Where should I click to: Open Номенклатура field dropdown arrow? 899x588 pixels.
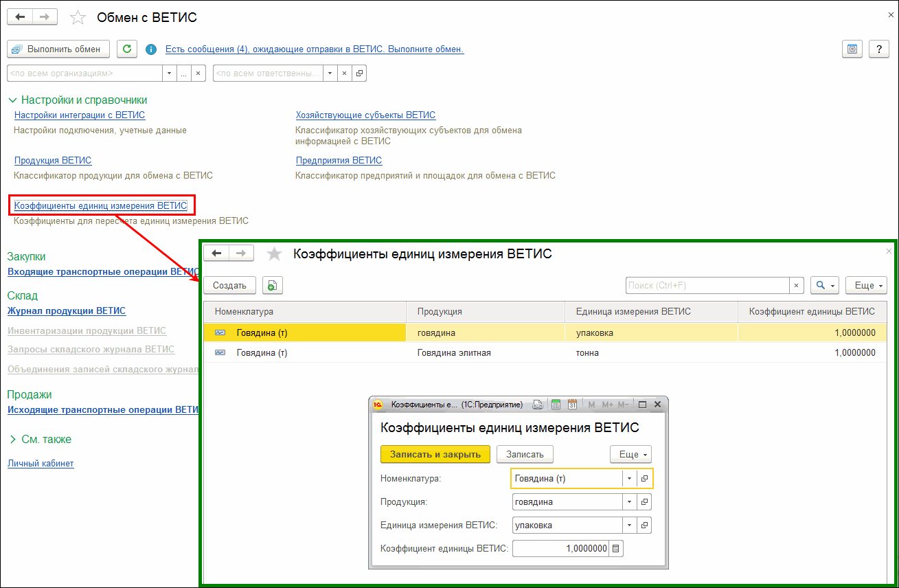pyautogui.click(x=630, y=479)
